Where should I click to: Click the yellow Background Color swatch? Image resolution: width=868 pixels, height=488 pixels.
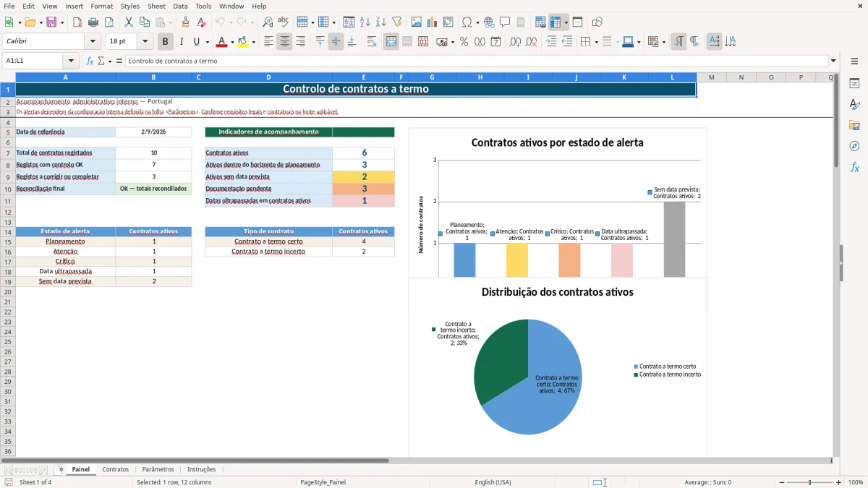click(242, 42)
